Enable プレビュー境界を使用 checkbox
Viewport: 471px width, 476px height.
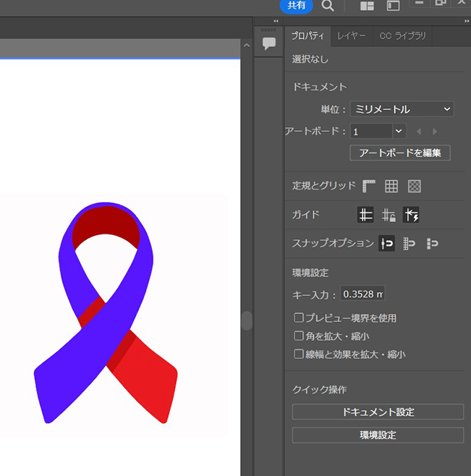click(x=299, y=318)
